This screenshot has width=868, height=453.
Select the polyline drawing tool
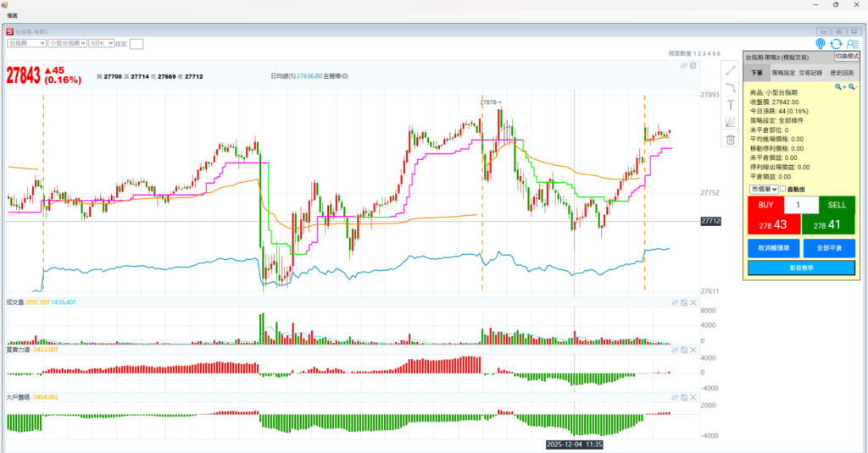tap(730, 86)
